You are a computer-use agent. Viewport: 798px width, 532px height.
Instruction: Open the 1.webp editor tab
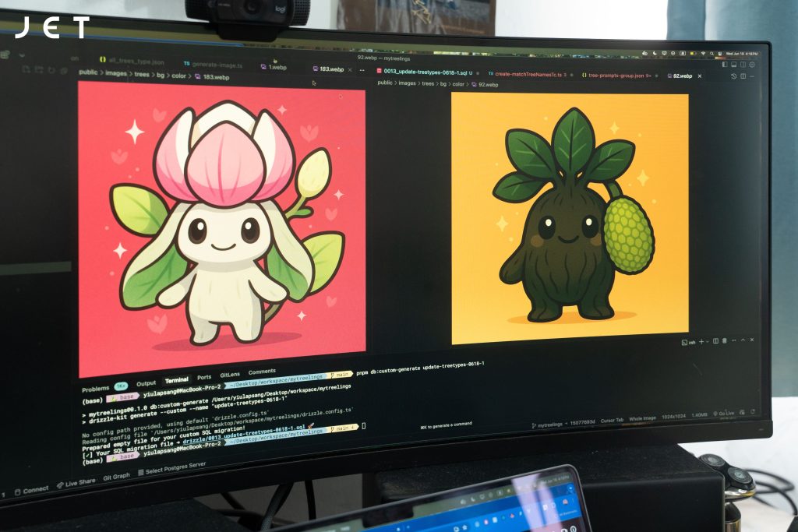coord(274,67)
